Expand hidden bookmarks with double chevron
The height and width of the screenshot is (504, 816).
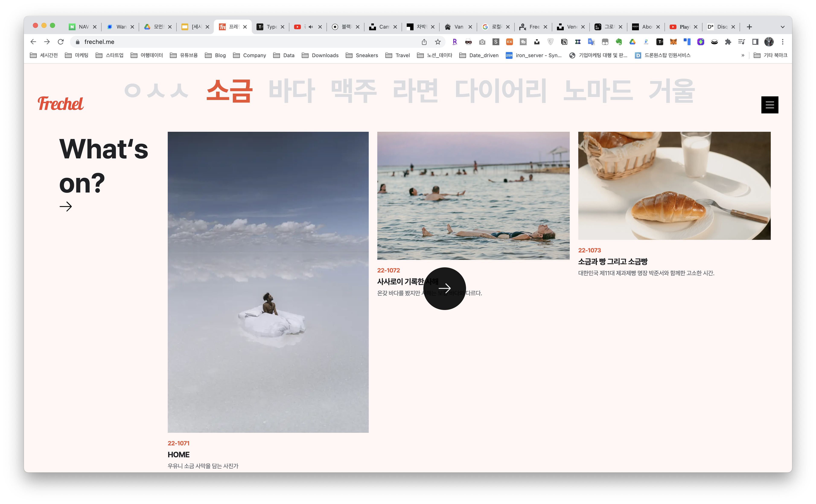pos(743,55)
